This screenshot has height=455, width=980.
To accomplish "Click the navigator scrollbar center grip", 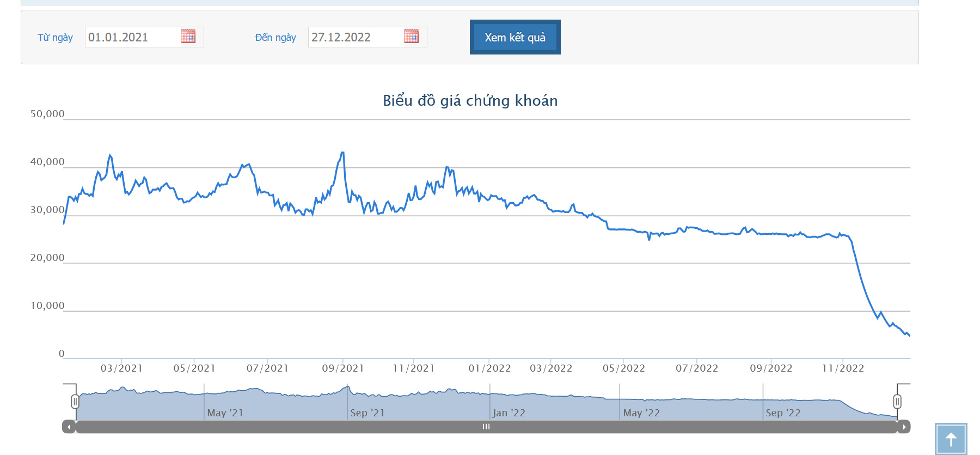I will coord(486,427).
